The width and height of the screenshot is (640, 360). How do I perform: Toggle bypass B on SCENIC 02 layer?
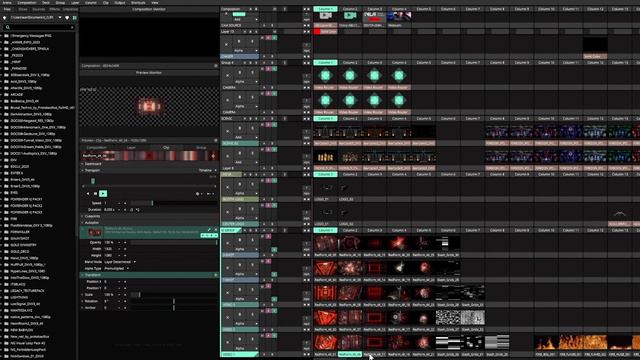[x=240, y=129]
